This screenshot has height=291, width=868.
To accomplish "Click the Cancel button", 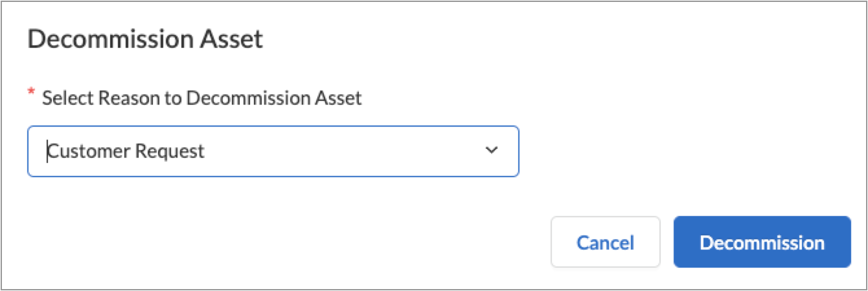I will point(605,242).
